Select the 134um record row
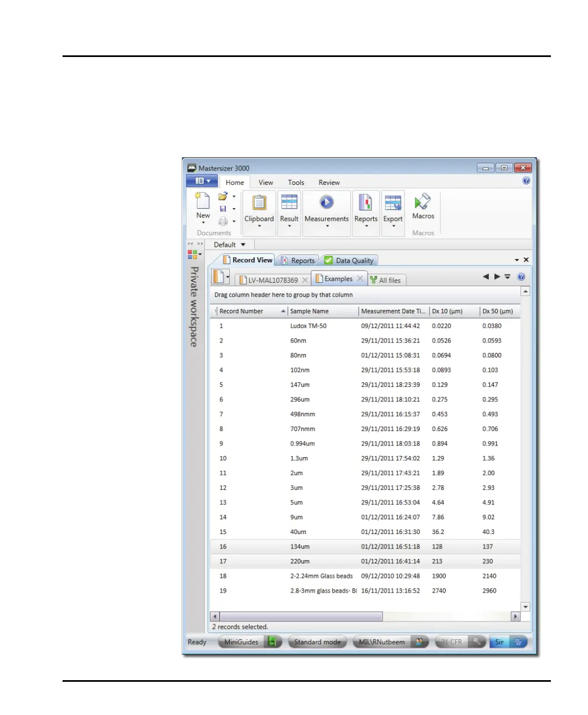The height and width of the screenshot is (715, 588). [x=365, y=547]
